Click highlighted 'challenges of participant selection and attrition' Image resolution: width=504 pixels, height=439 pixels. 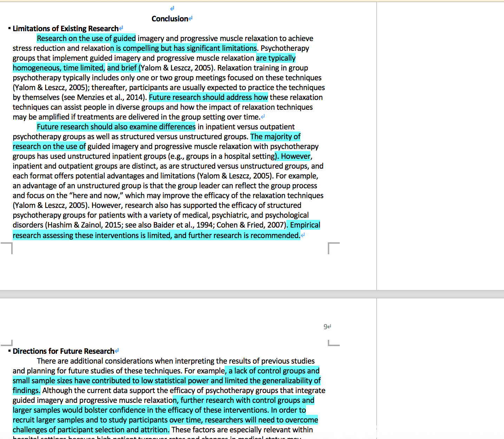[x=91, y=430]
